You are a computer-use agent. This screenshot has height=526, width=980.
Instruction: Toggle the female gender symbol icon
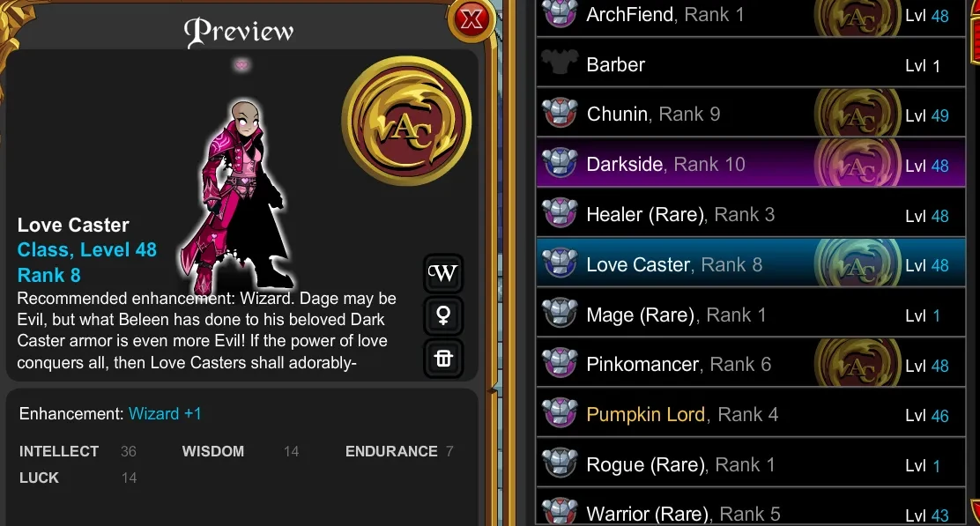tap(443, 315)
